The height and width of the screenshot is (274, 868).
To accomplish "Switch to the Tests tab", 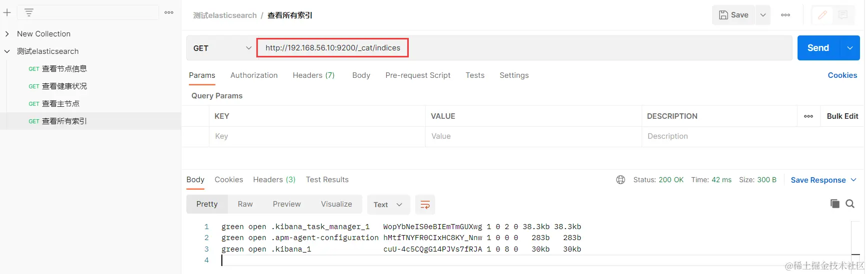I will (x=475, y=75).
